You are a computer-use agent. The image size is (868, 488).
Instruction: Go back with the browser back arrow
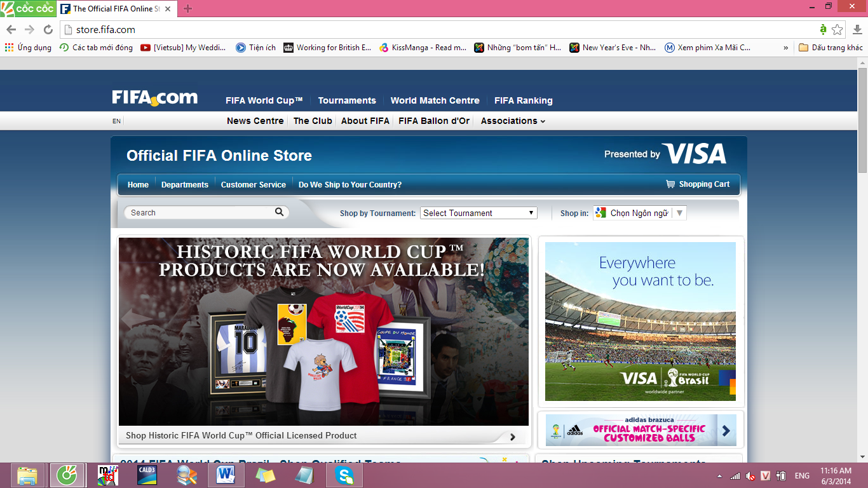tap(11, 30)
